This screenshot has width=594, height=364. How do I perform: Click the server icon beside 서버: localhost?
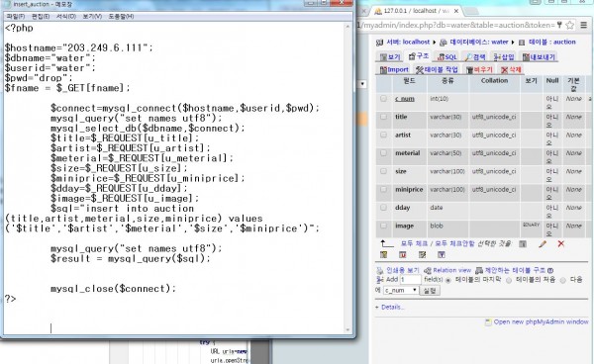click(x=379, y=43)
